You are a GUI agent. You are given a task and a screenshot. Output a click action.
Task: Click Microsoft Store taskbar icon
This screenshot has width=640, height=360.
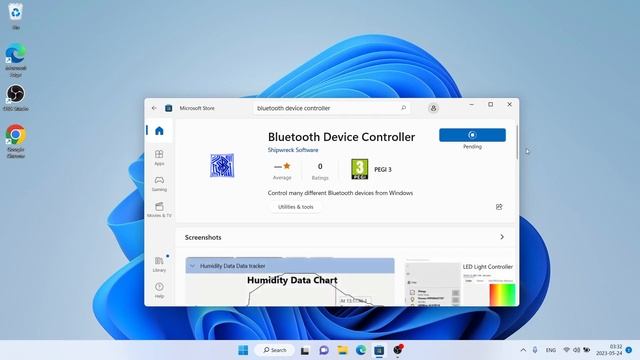pyautogui.click(x=379, y=350)
